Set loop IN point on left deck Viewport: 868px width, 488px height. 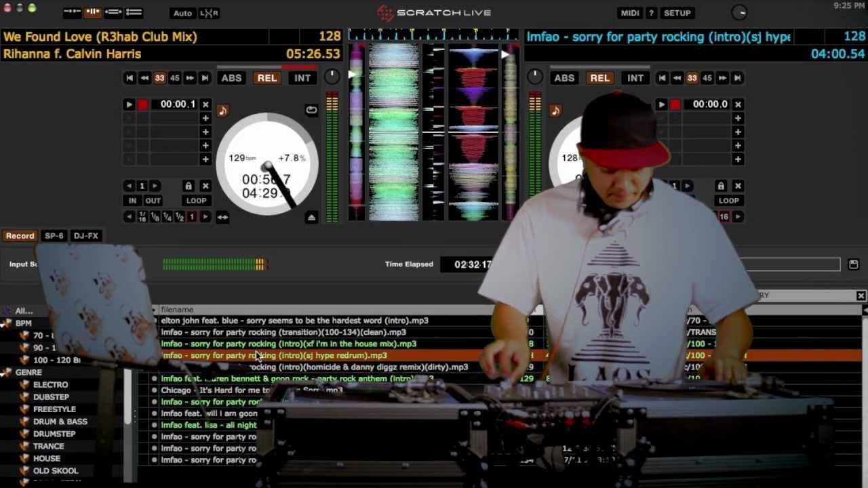(133, 201)
